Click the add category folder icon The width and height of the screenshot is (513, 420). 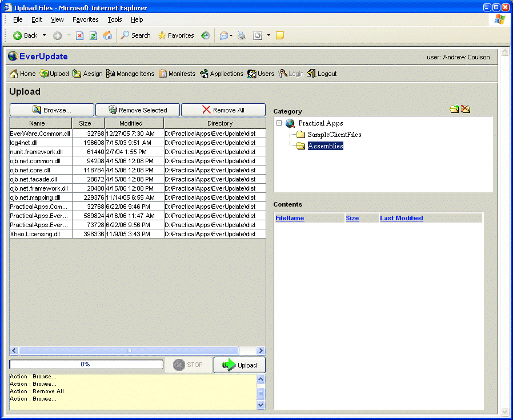(x=454, y=109)
